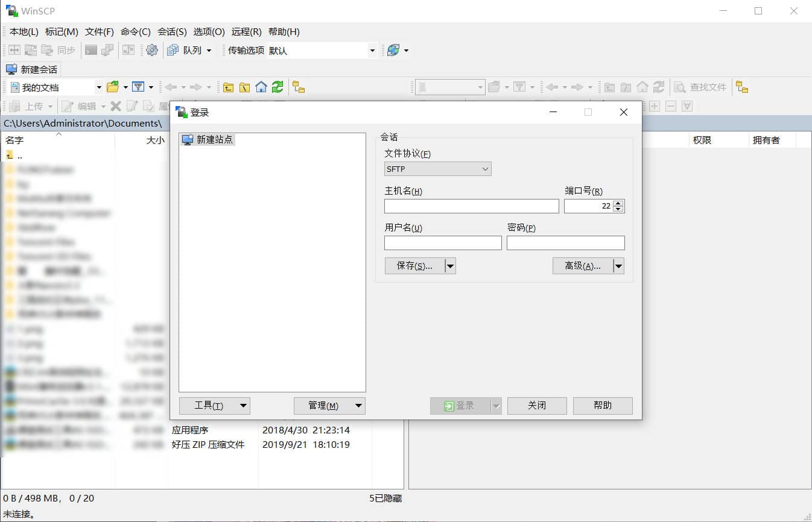812x522 pixels.
Task: Open the File protocol SFTP dropdown
Action: [437, 169]
